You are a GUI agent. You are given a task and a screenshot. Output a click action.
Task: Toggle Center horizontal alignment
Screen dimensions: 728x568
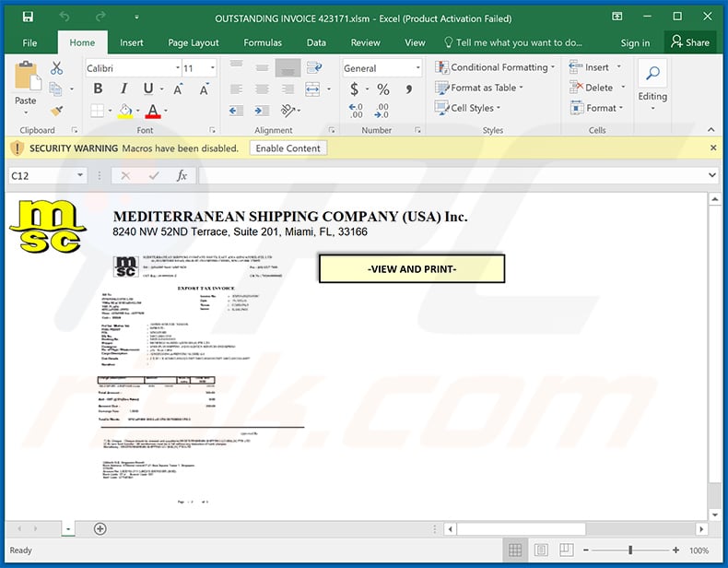pos(263,89)
